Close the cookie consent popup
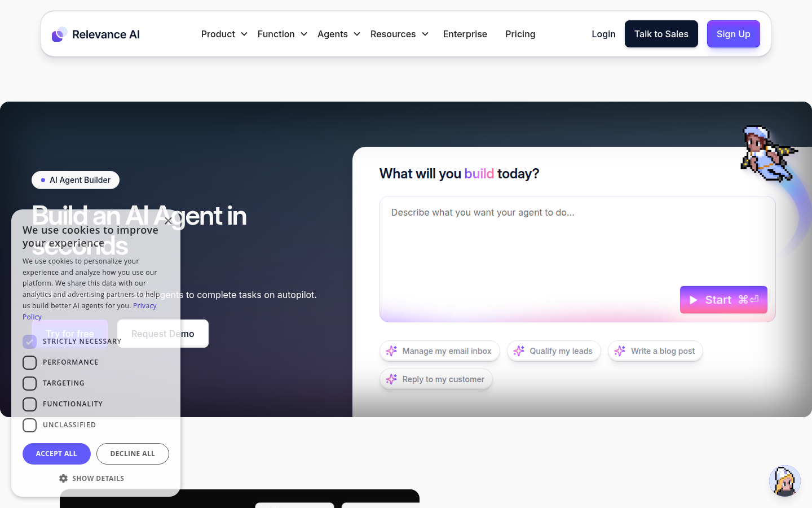Viewport: 812px width, 508px height. coord(168,221)
